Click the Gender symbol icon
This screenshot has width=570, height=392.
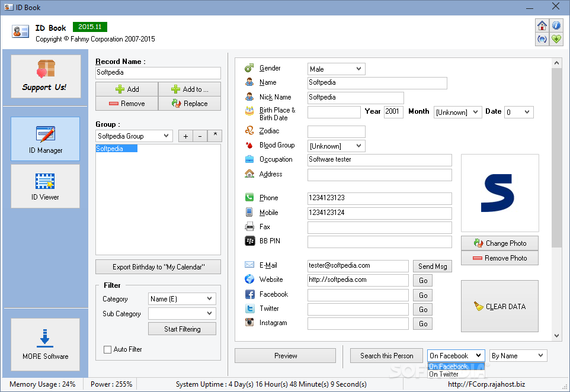249,68
